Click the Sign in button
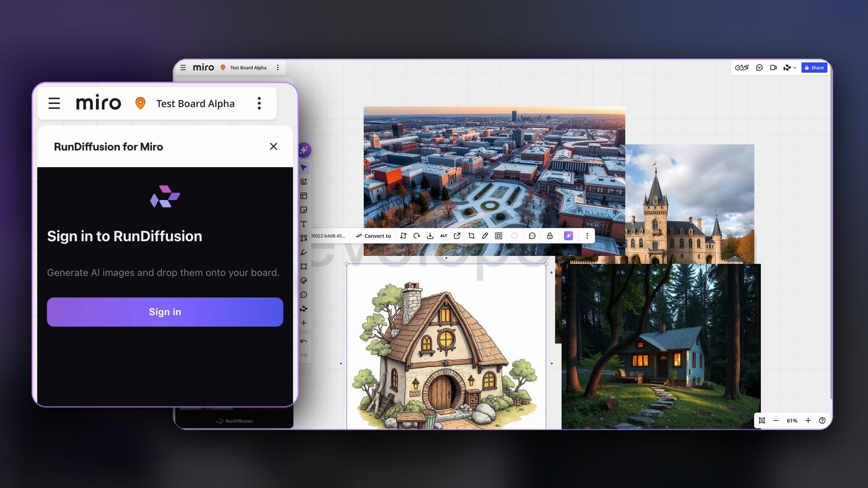The width and height of the screenshot is (868, 488). (165, 312)
